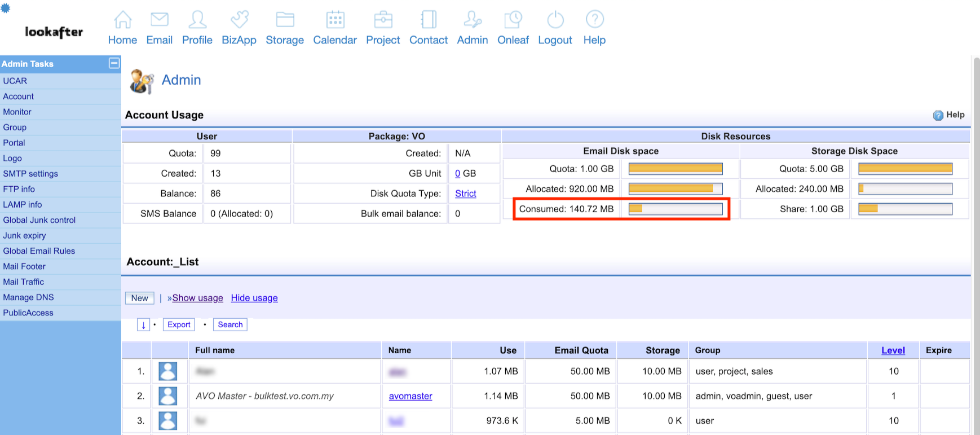Open the Home icon in top navigation

point(122,20)
